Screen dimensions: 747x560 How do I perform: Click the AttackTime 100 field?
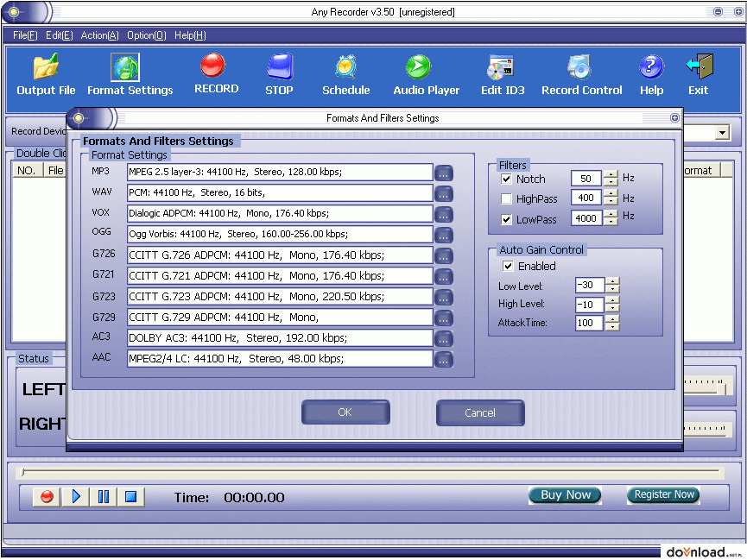coord(590,323)
